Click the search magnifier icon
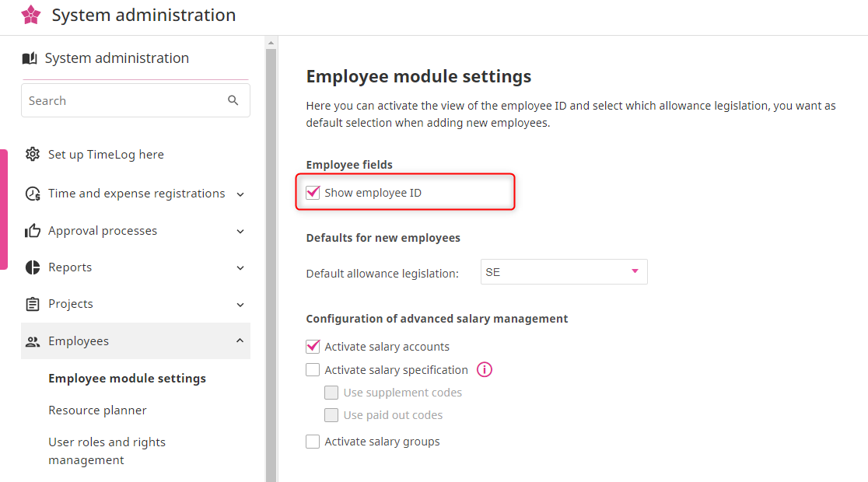The height and width of the screenshot is (482, 868). [x=233, y=100]
